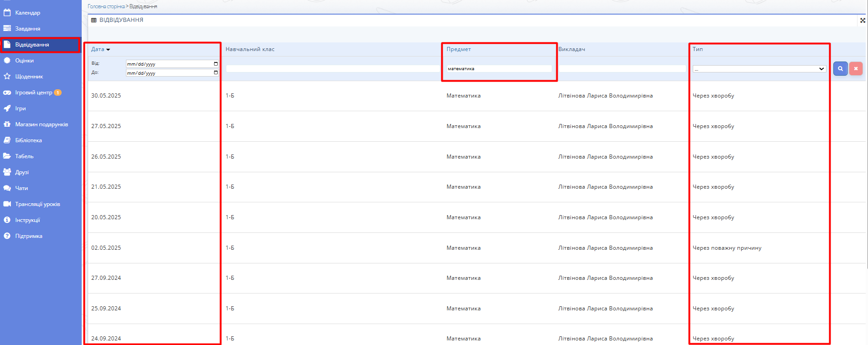Click the Магазин подарунків gift icon
Viewport: 868px width, 345px height.
(7, 124)
